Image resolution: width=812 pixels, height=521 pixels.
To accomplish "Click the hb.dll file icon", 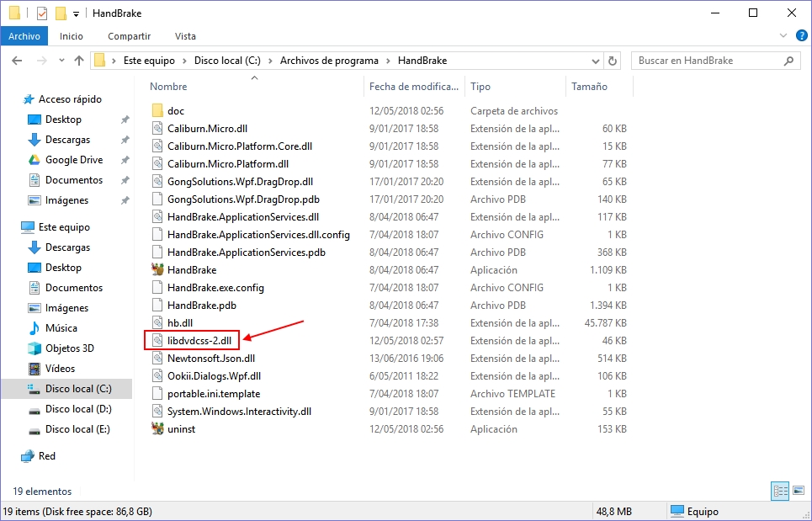I will coord(158,322).
